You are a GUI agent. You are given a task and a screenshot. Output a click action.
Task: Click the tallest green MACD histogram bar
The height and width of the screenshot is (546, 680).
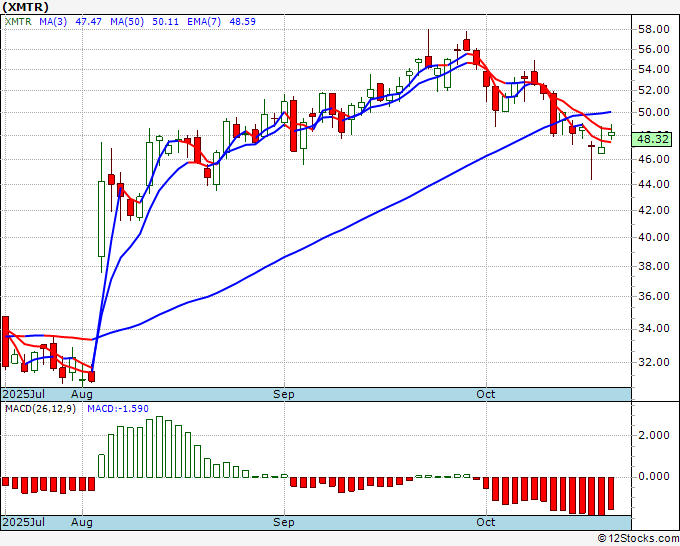159,447
